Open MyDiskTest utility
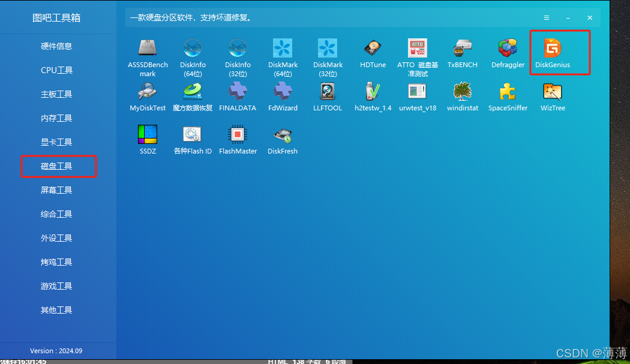The image size is (630, 364). [148, 97]
